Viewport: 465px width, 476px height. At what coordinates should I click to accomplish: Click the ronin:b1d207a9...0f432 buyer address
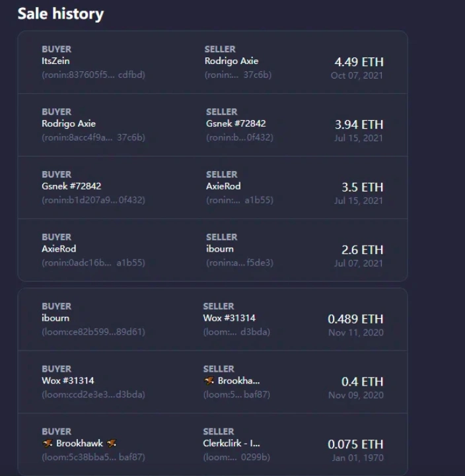pos(93,200)
